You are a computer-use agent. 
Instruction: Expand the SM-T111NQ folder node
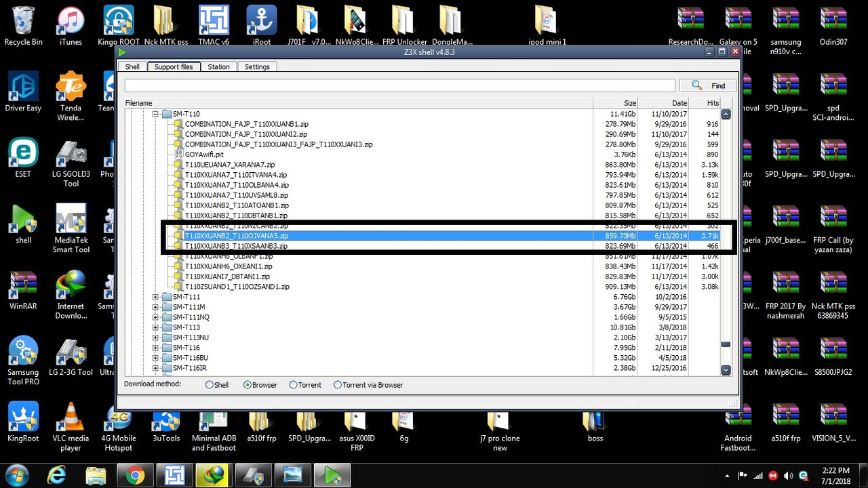(x=155, y=317)
